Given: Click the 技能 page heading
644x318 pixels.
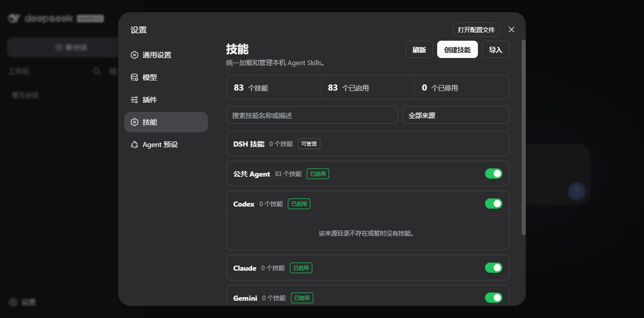Looking at the screenshot, I should pyautogui.click(x=237, y=49).
